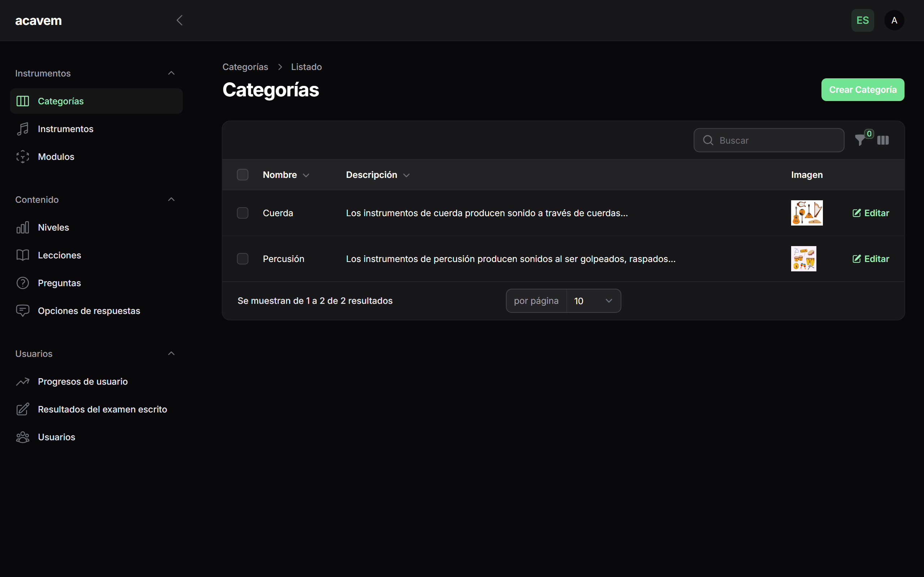The image size is (924, 577).
Task: Check the checkbox for Percusión row
Action: click(242, 259)
